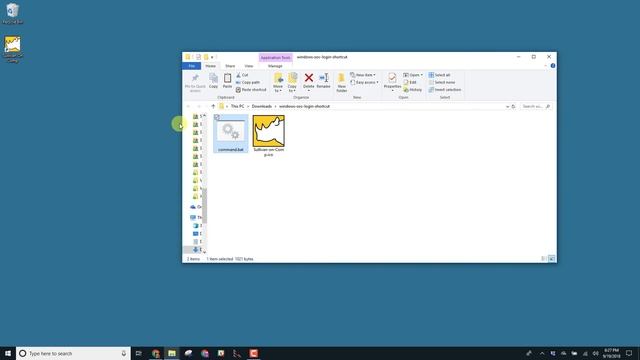Click the volume icon in system tray
This screenshot has width=640, height=360.
(596, 353)
